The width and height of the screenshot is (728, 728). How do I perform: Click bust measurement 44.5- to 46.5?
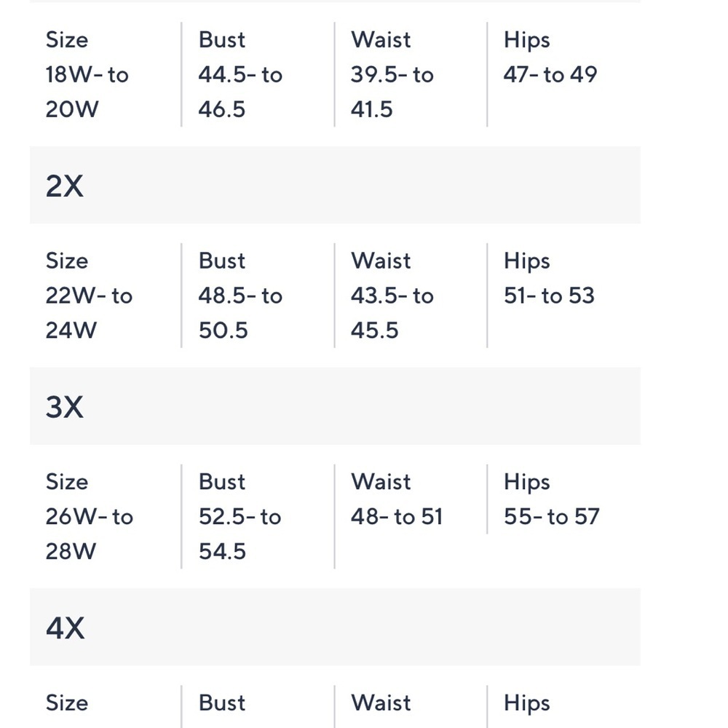click(240, 92)
